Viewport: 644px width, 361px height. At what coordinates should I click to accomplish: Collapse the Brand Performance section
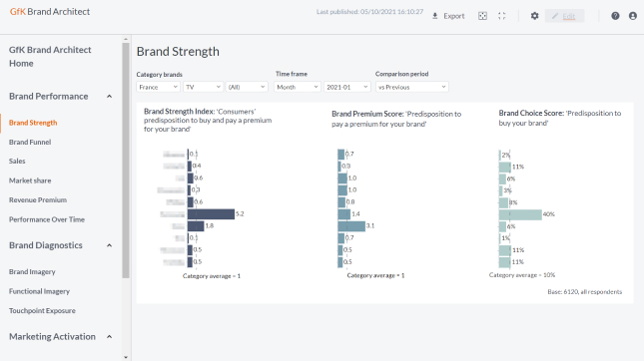(109, 97)
